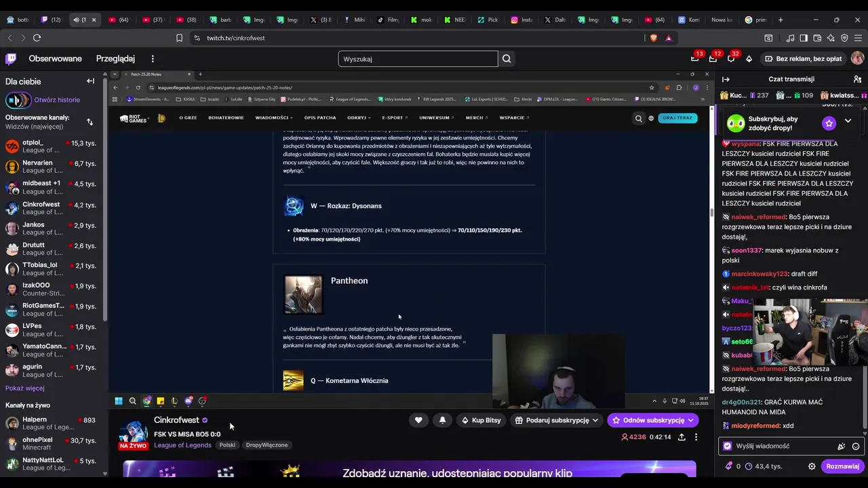This screenshot has height=488, width=868.
Task: Go to the Twitch home logo
Action: tap(11, 59)
